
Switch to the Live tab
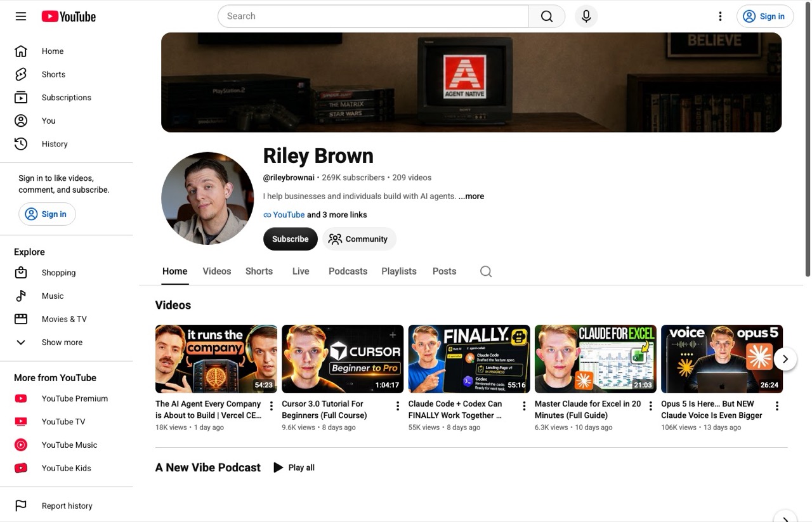click(301, 271)
